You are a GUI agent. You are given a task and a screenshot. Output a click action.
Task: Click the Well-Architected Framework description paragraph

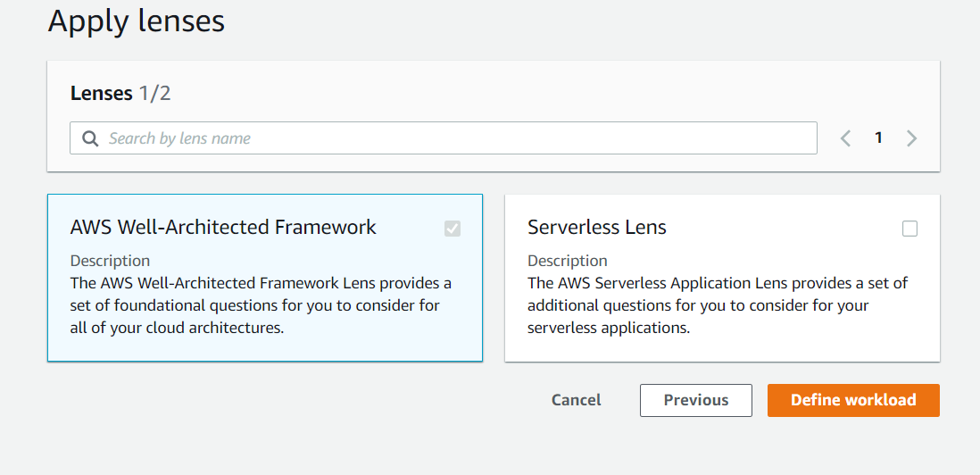(x=261, y=305)
